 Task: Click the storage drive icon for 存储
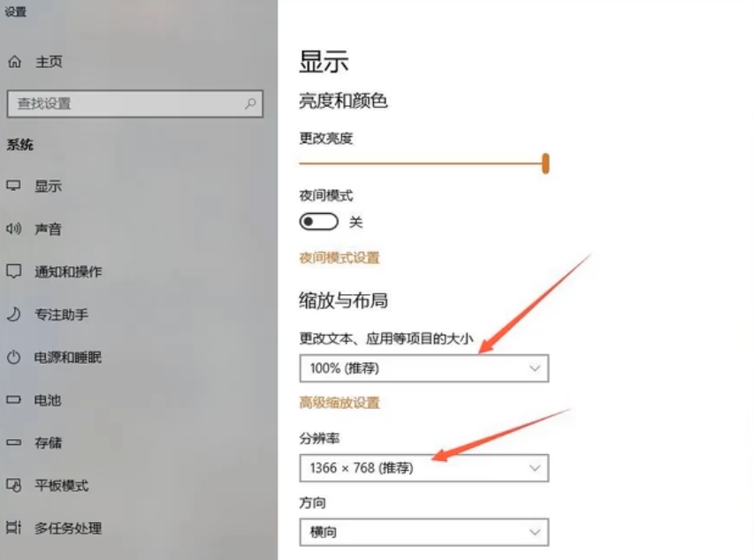13,443
